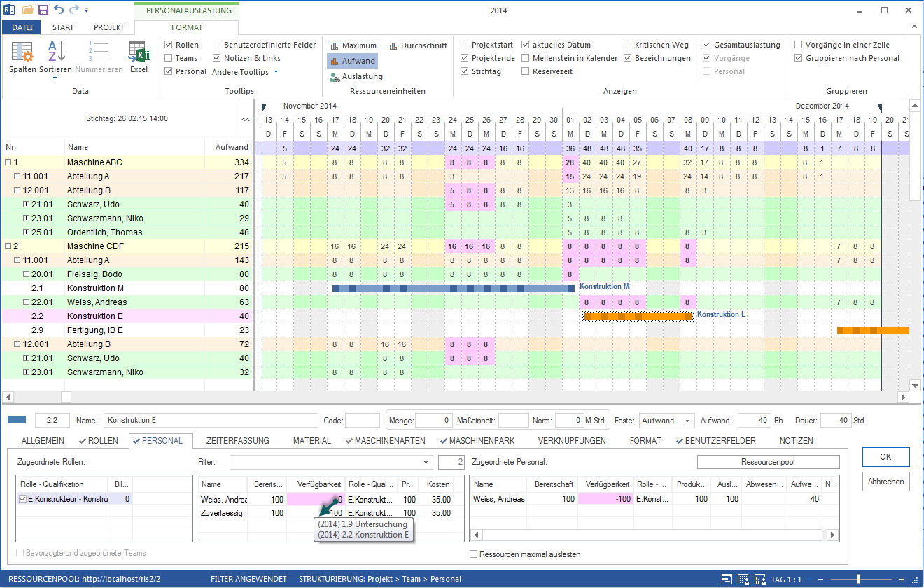
Task: Open Andere Tooltips dropdown
Action: pyautogui.click(x=245, y=72)
